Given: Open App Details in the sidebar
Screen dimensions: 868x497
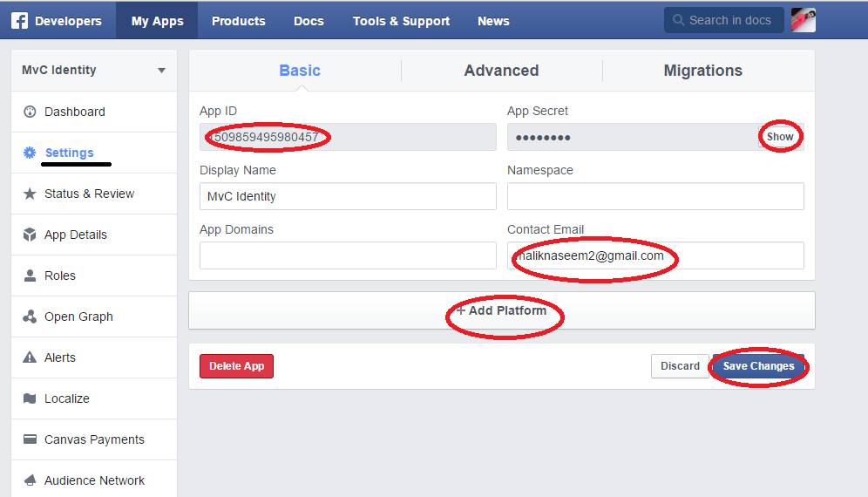Looking at the screenshot, I should tap(94, 235).
